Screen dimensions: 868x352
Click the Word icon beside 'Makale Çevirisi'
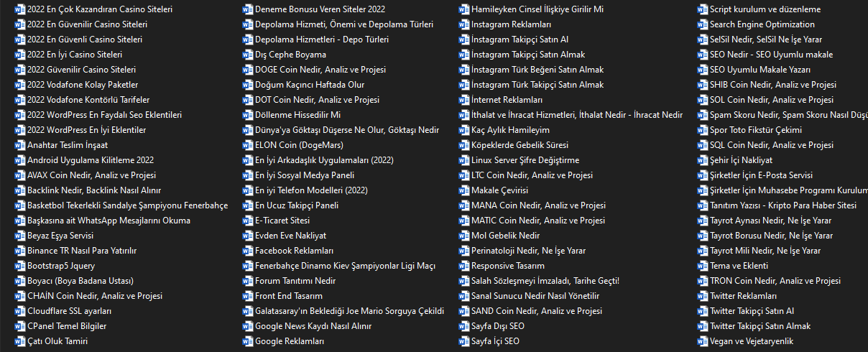464,190
